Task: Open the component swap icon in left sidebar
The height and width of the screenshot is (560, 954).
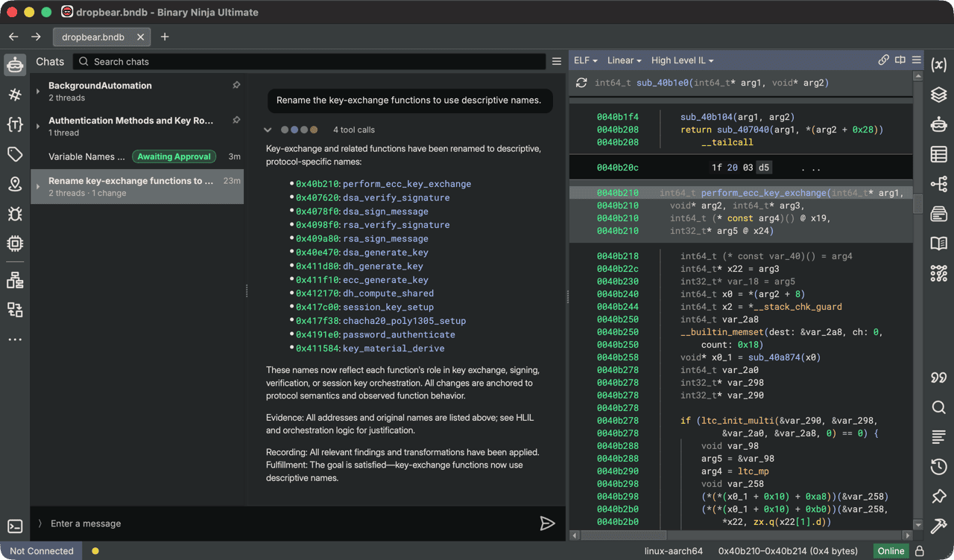Action: coord(15,310)
